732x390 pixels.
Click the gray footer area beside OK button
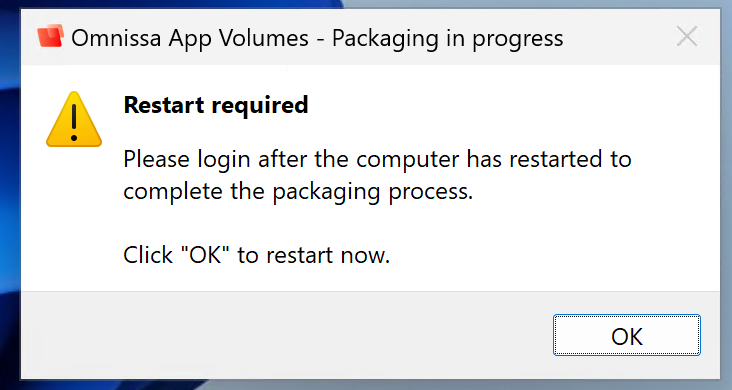(280, 335)
